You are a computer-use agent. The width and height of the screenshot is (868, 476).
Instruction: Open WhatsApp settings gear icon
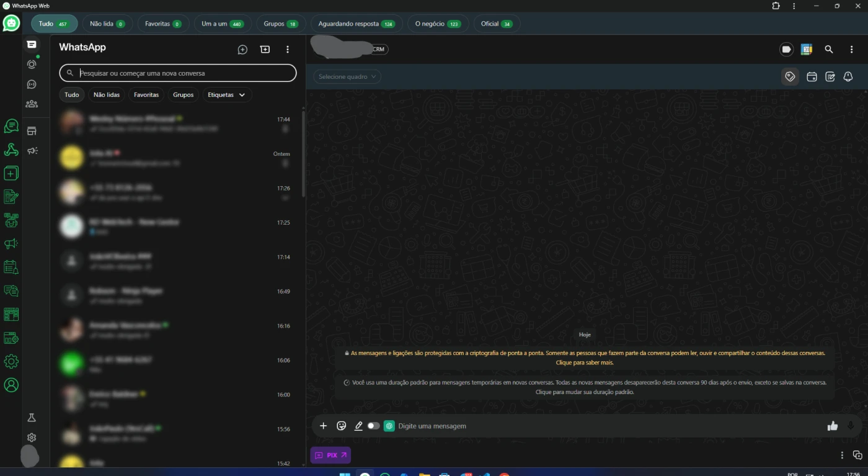[32, 438]
